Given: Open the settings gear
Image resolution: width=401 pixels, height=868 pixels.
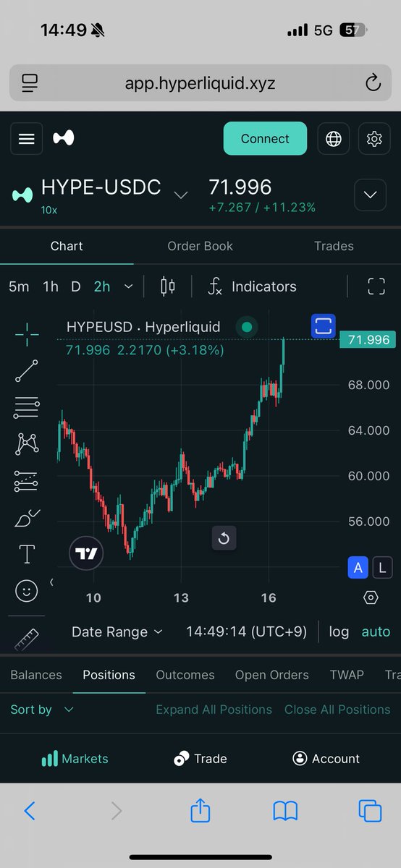Looking at the screenshot, I should click(x=374, y=139).
